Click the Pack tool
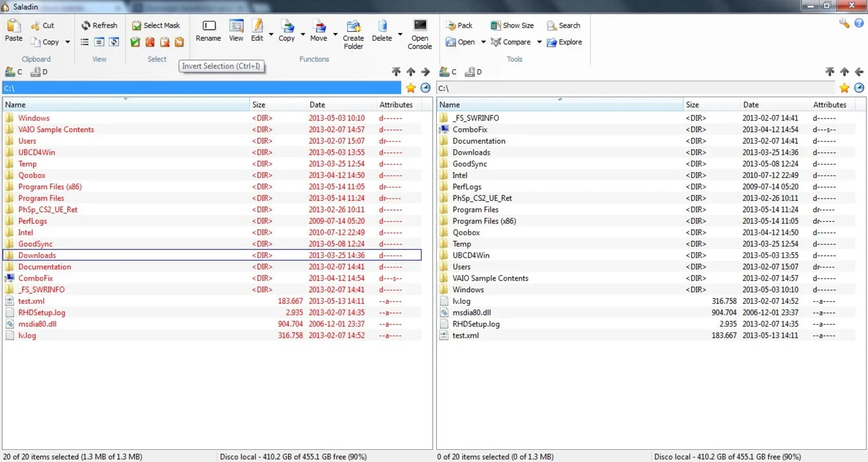 click(x=459, y=25)
